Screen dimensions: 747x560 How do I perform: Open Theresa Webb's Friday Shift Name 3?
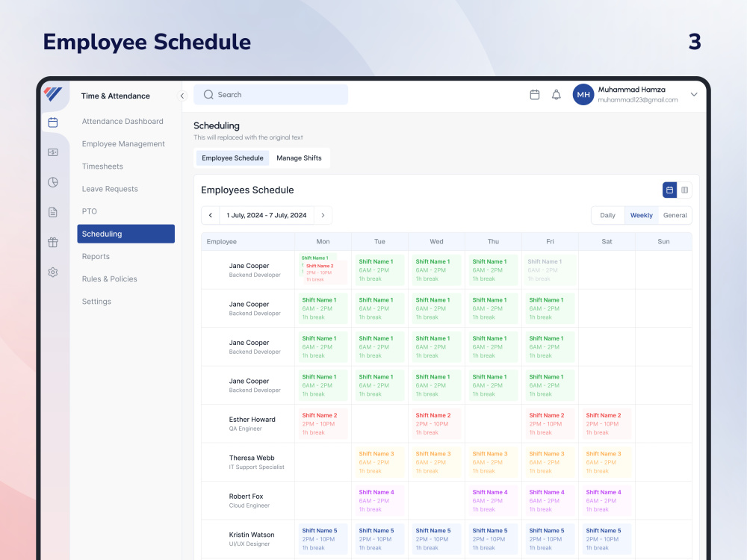551,462
